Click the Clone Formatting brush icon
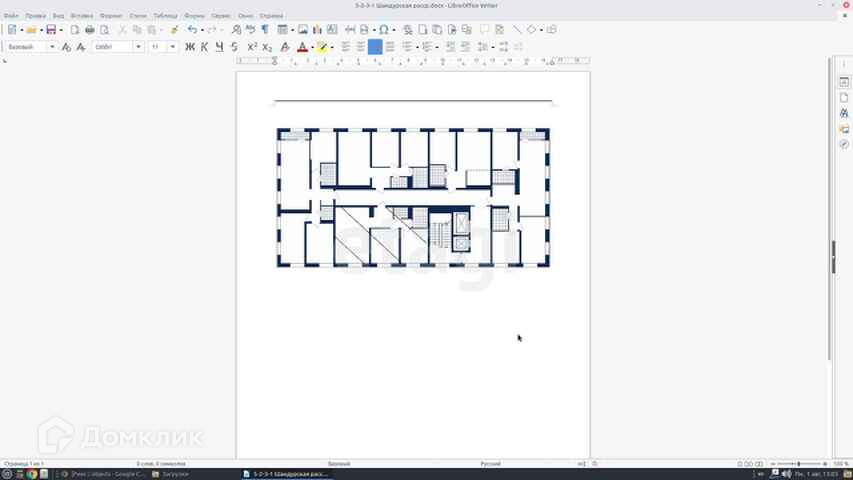Screen dimensions: 853x480 [174, 30]
